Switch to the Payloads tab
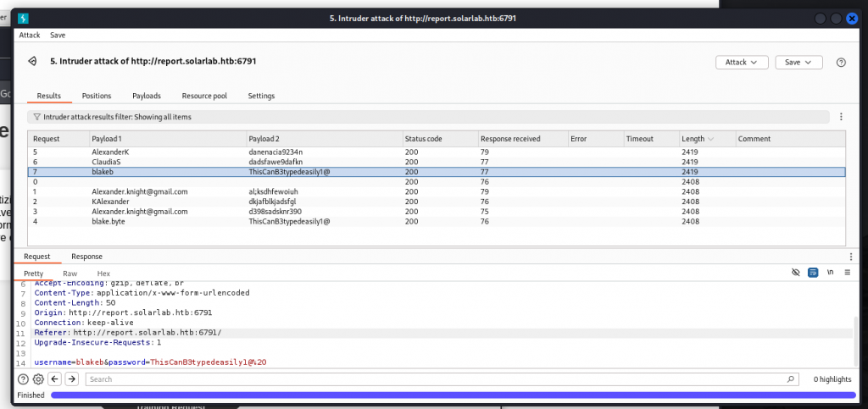The height and width of the screenshot is (409, 868). 146,96
